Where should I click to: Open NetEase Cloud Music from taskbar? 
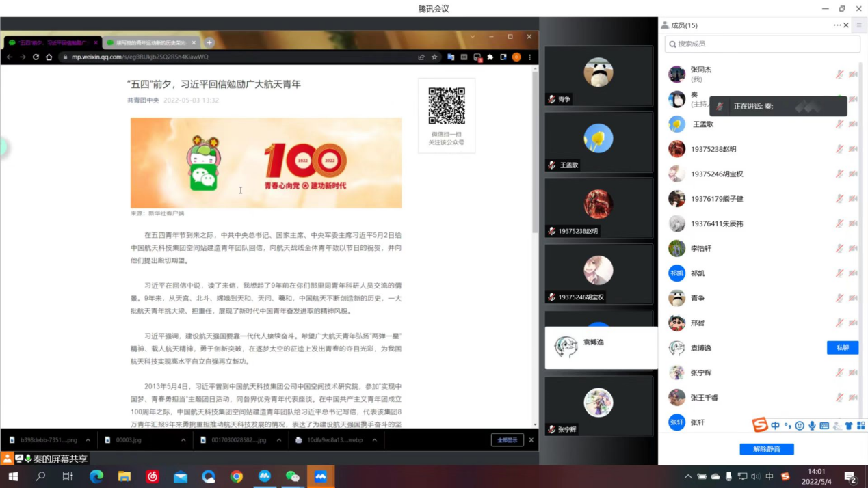point(153,476)
